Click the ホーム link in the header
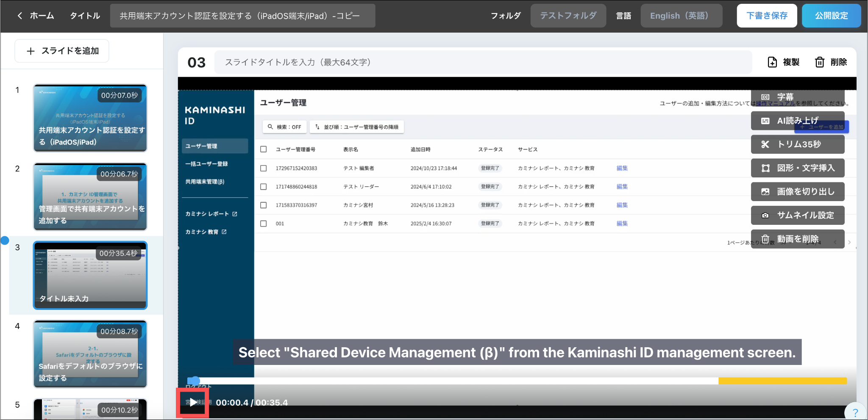The image size is (868, 420). 42,16
